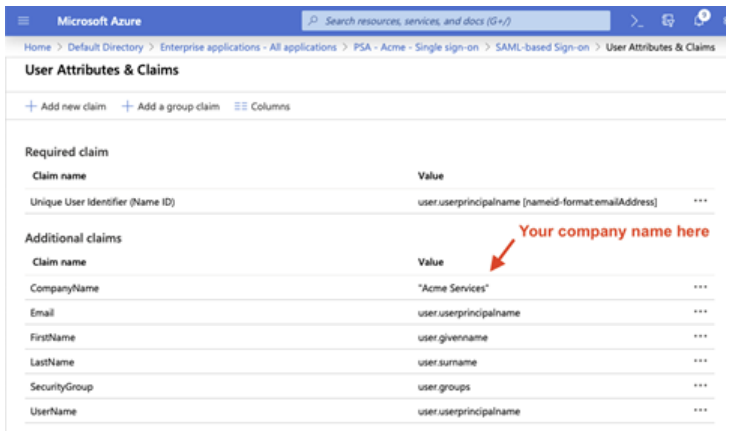The image size is (734, 436).
Task: Click Add a group claim
Action: point(170,106)
